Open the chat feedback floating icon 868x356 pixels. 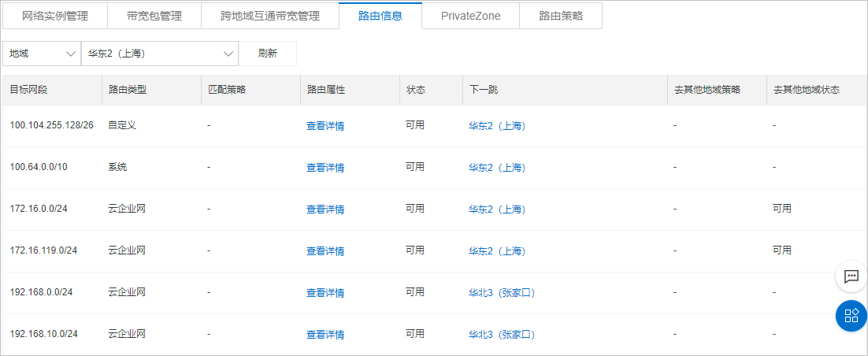coord(851,276)
